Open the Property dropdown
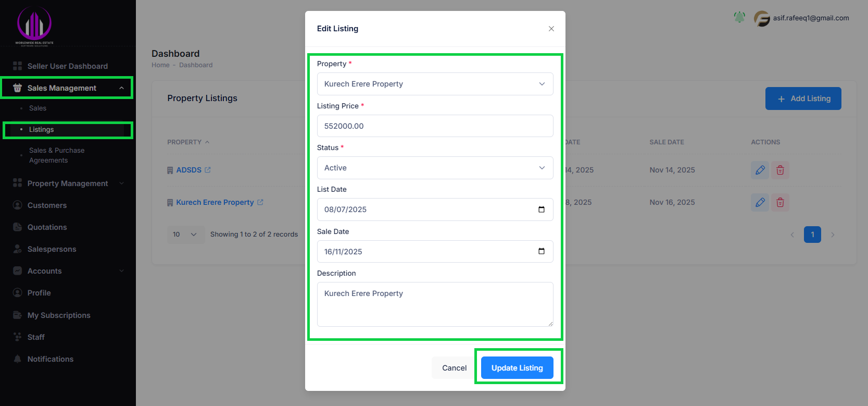Image resolution: width=868 pixels, height=406 pixels. (x=435, y=84)
